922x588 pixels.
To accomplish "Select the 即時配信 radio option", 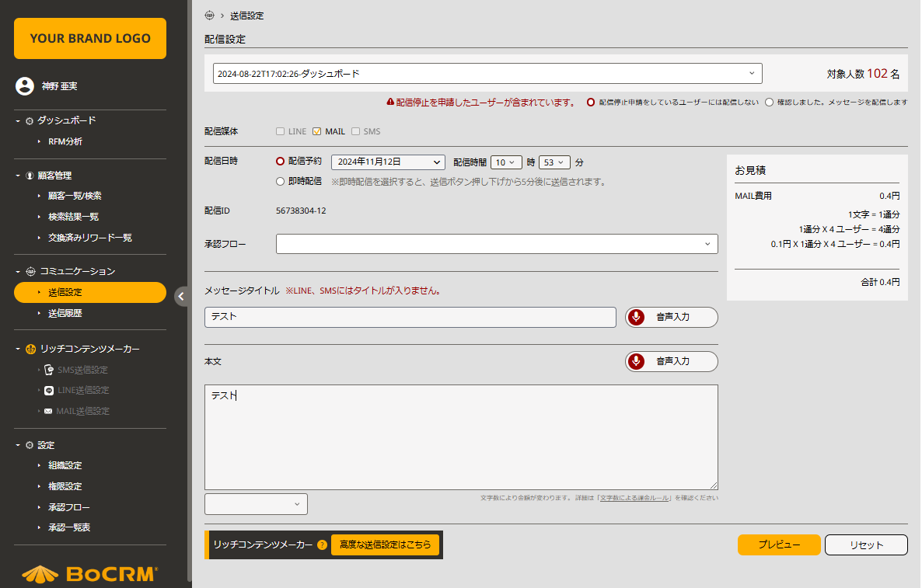I will (x=281, y=182).
